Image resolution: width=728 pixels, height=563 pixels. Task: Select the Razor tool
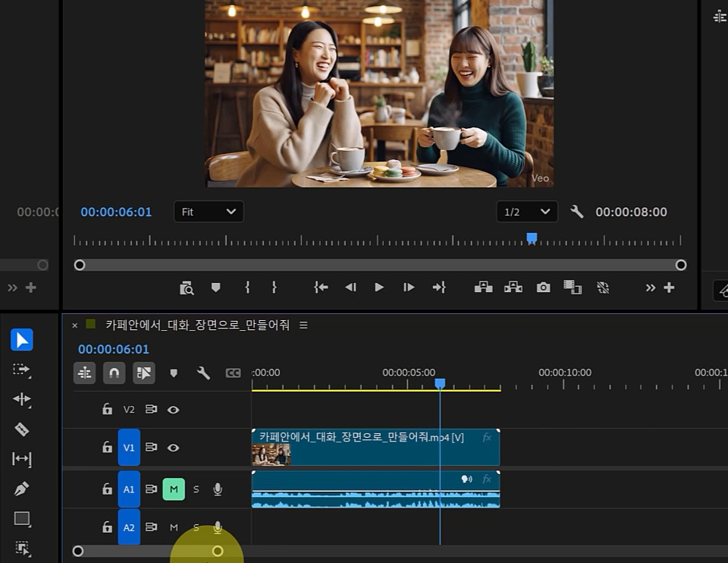click(21, 429)
